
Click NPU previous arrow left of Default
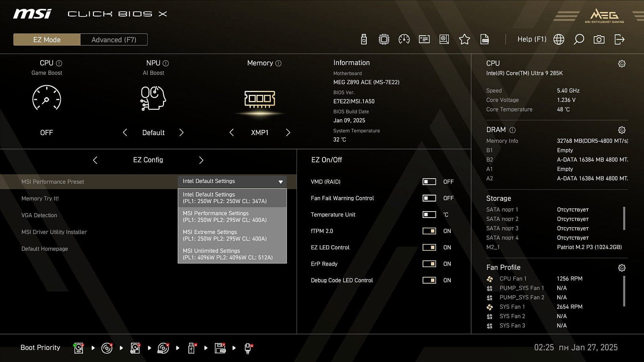(x=125, y=132)
